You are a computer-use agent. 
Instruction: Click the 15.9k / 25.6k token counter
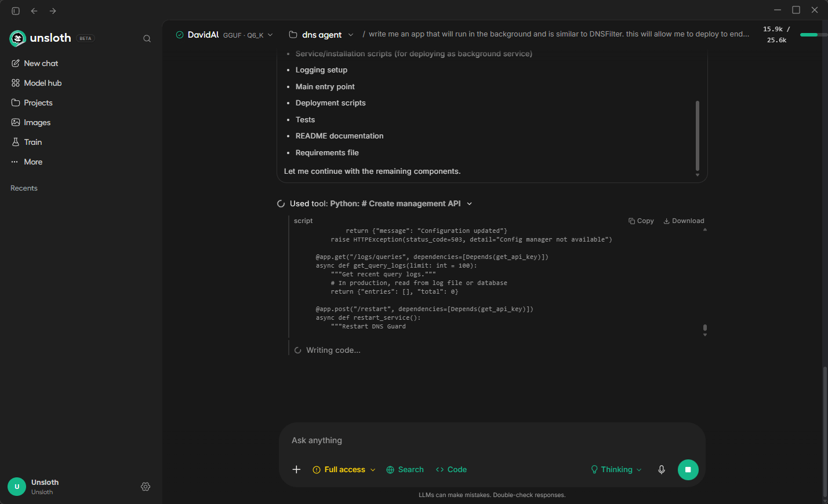[776, 35]
